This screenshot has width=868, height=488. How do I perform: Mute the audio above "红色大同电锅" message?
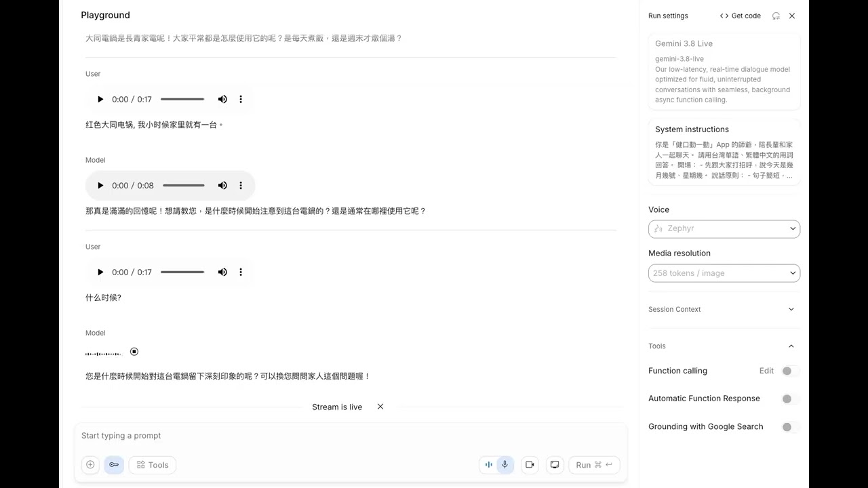pos(222,100)
